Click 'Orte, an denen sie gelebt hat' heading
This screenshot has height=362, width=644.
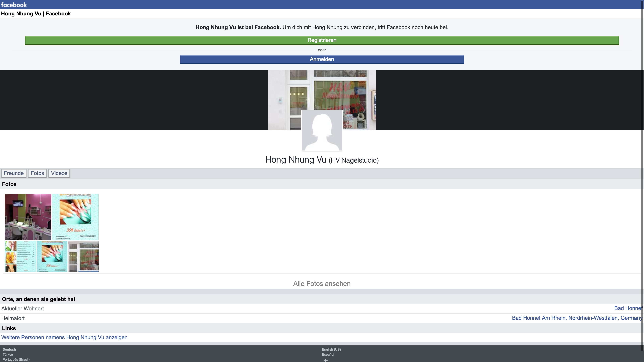[39, 299]
